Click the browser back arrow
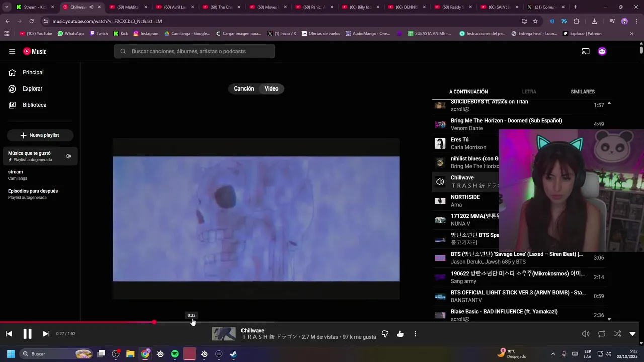644x362 pixels. pos(7,21)
